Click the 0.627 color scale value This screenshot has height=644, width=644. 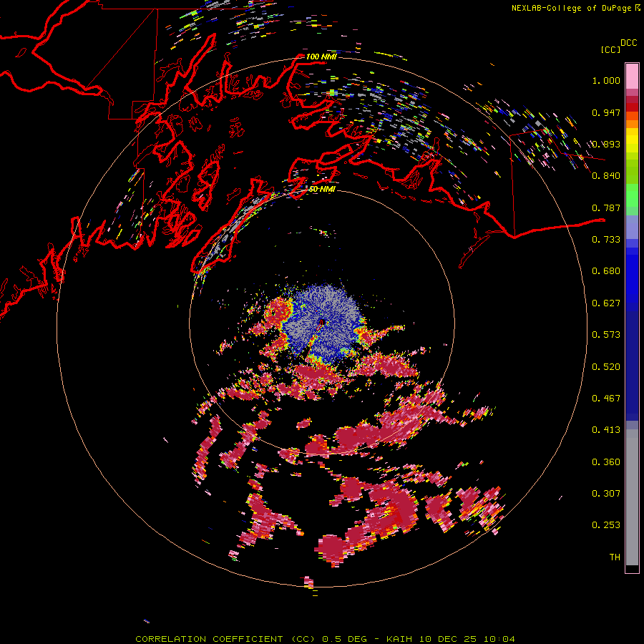click(x=606, y=303)
